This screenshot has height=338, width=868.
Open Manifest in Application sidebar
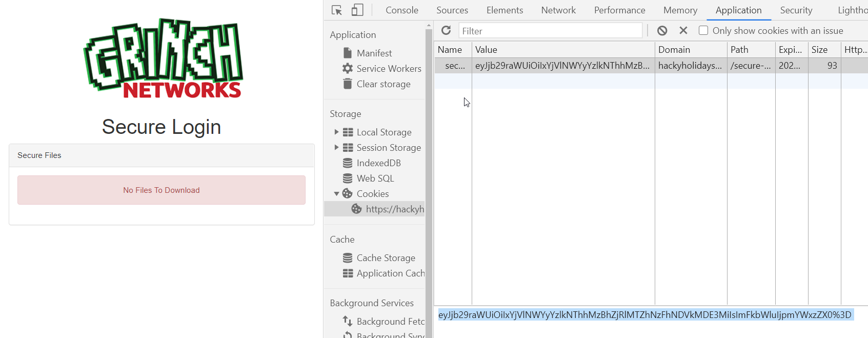tap(374, 53)
